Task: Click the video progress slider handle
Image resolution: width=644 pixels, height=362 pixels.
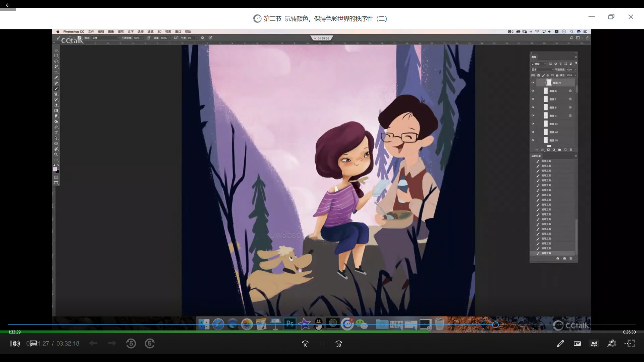Action: click(495, 325)
